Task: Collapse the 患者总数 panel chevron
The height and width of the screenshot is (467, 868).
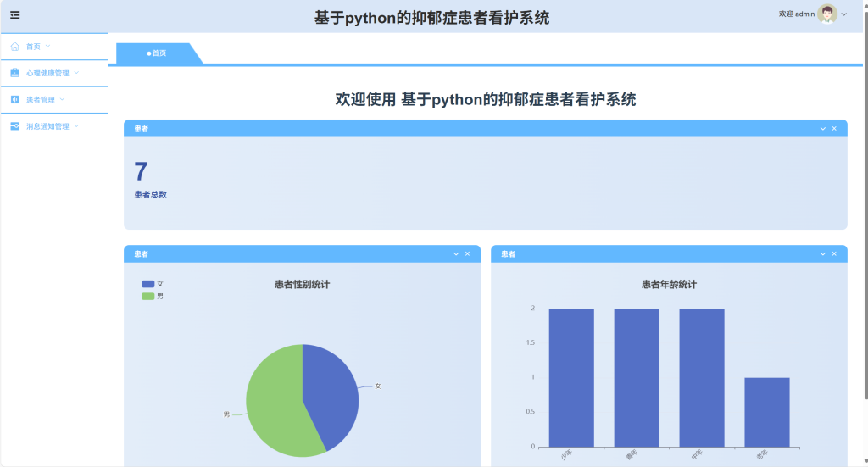Action: [x=822, y=128]
